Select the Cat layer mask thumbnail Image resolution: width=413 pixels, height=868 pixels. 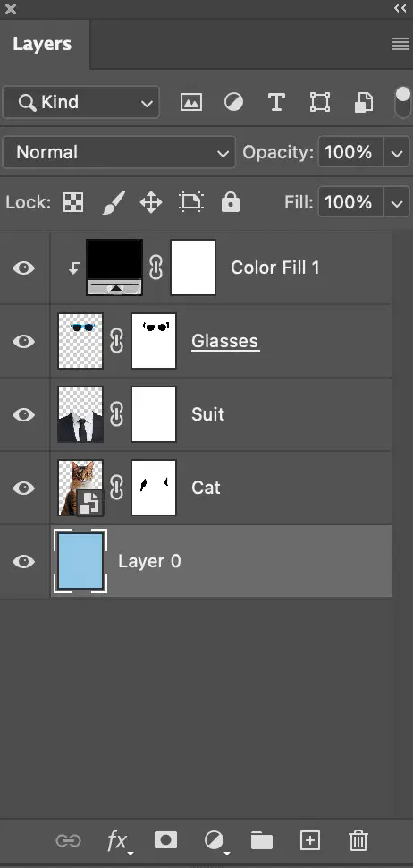click(x=154, y=488)
